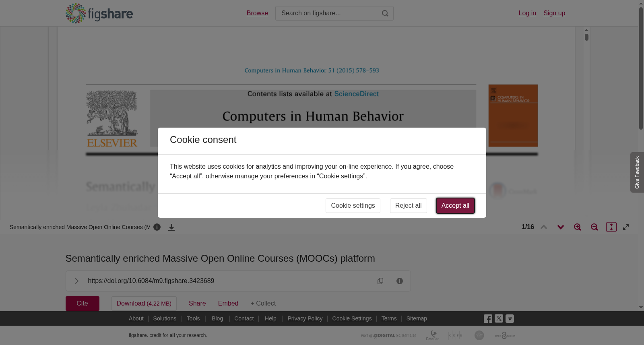Click the document viewer scrollbar thumb
This screenshot has height=345, width=644.
click(586, 37)
